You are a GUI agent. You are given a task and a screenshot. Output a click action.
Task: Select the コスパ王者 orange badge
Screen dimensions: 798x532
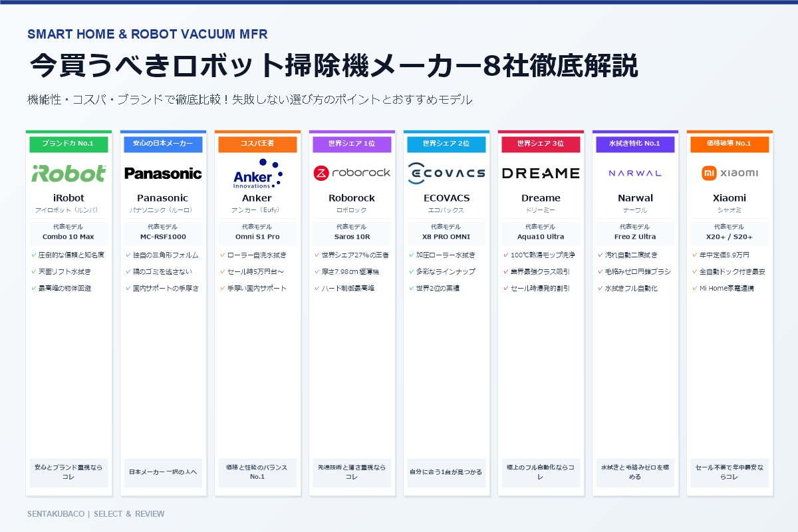click(257, 144)
